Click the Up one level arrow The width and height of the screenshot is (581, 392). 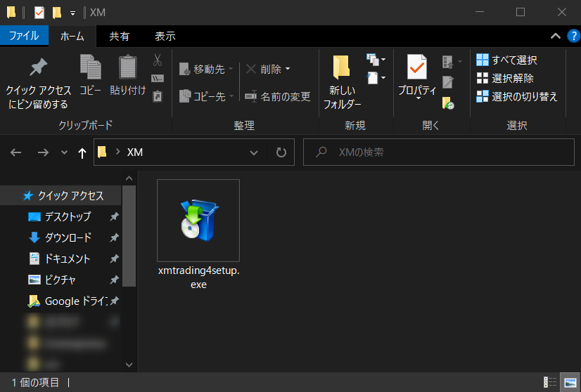pyautogui.click(x=82, y=152)
